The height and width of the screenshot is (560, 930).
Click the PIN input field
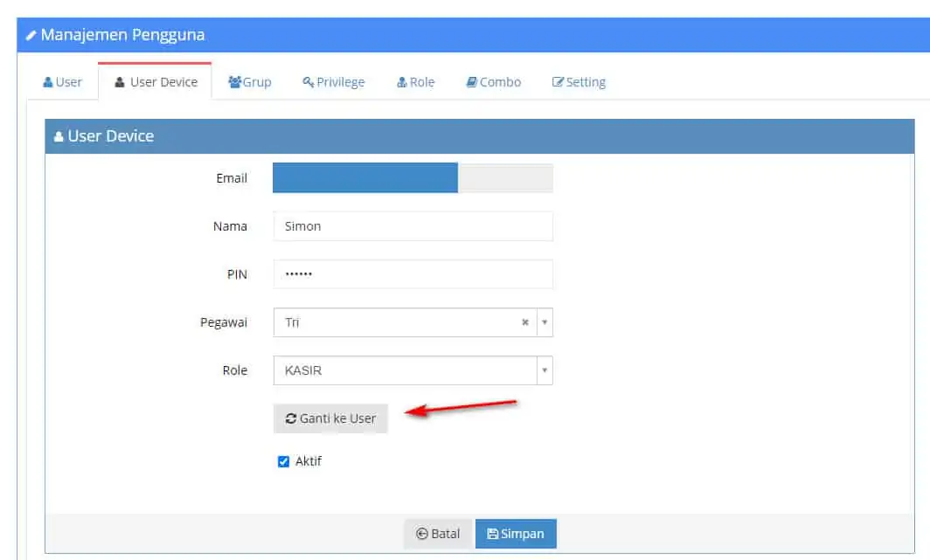pos(413,273)
